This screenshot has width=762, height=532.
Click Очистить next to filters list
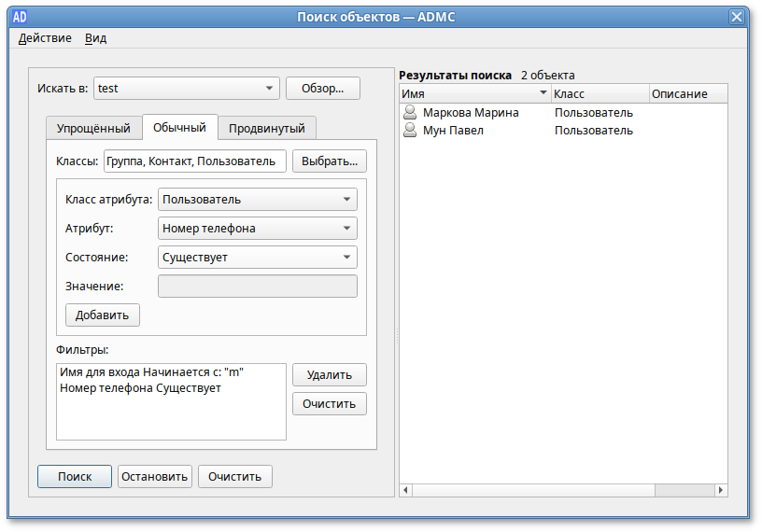(x=330, y=404)
